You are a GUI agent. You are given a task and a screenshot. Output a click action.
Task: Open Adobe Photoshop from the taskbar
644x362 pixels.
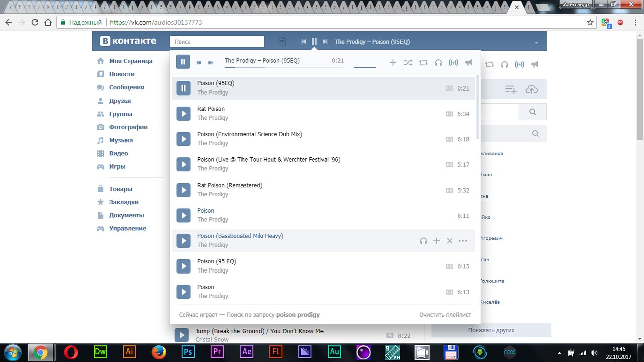pos(188,352)
